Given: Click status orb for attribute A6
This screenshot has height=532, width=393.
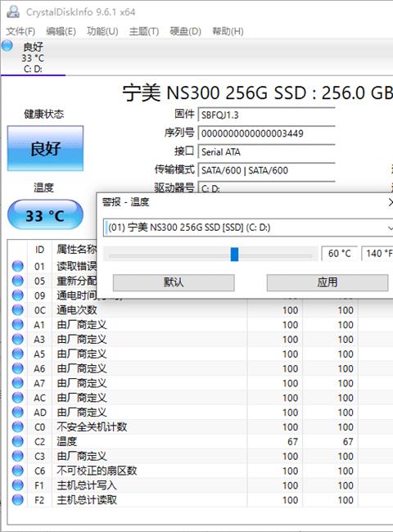Looking at the screenshot, I should tap(18, 368).
